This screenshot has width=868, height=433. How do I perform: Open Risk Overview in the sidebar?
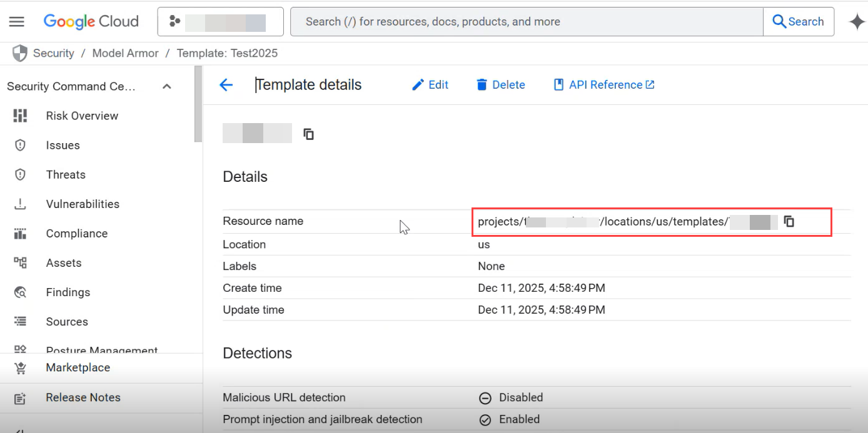82,116
